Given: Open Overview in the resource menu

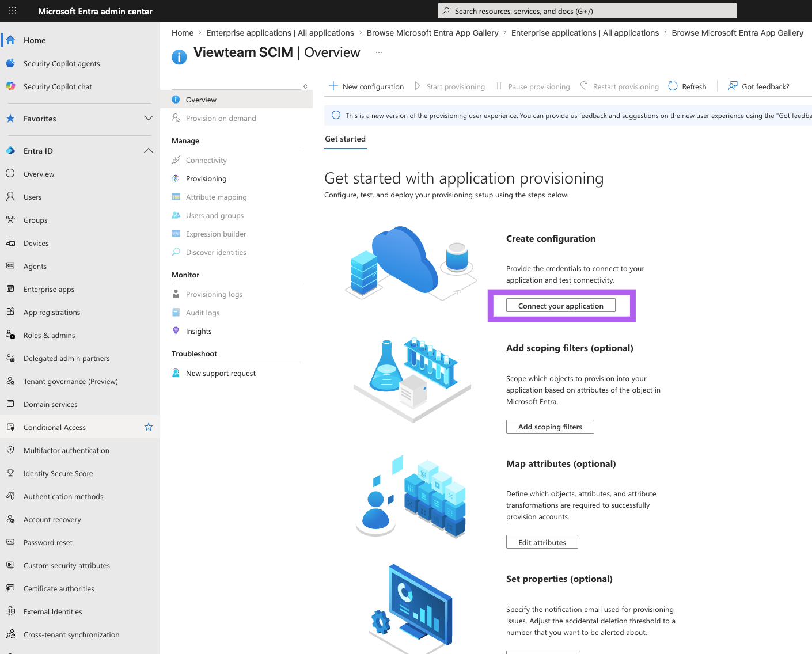Looking at the screenshot, I should 236,100.
